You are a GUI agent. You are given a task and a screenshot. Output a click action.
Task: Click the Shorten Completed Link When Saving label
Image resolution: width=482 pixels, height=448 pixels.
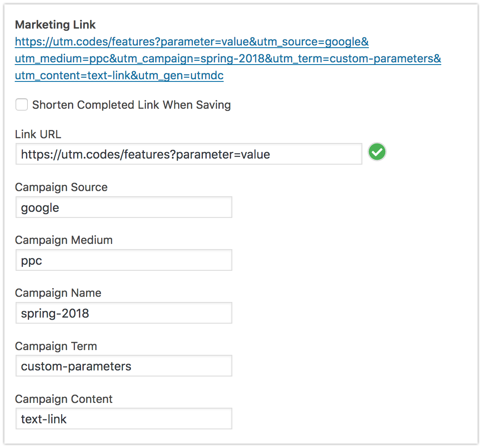[x=131, y=105]
